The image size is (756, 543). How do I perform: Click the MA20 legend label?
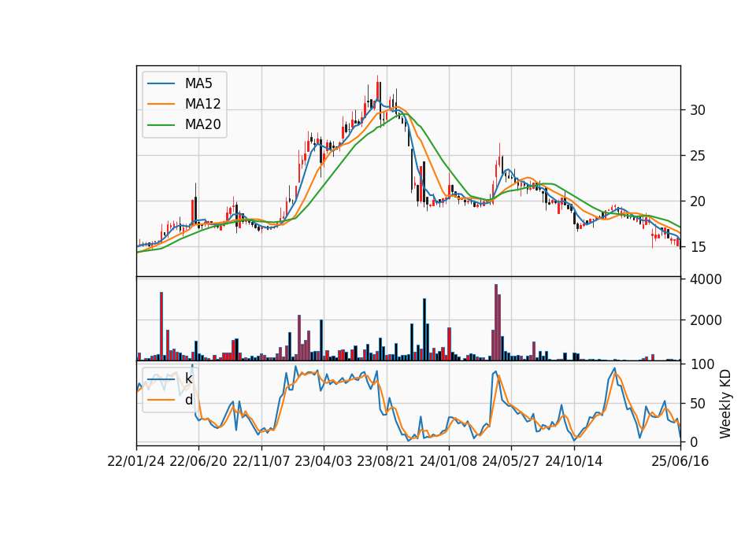[202, 125]
